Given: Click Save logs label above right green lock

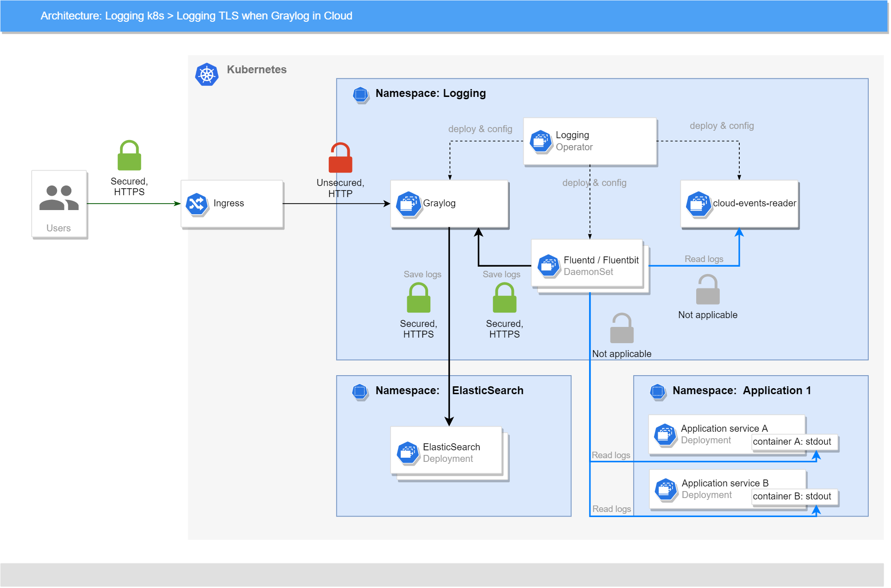Looking at the screenshot, I should tap(501, 275).
